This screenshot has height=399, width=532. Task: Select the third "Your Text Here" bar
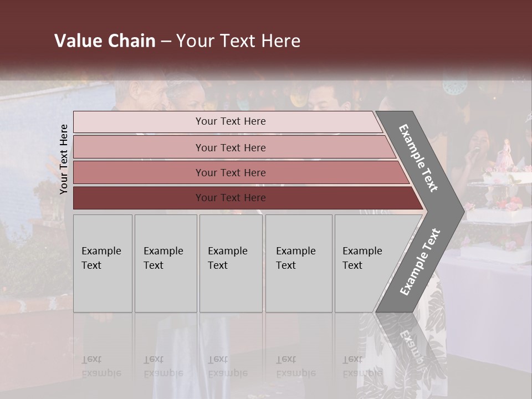tap(230, 172)
